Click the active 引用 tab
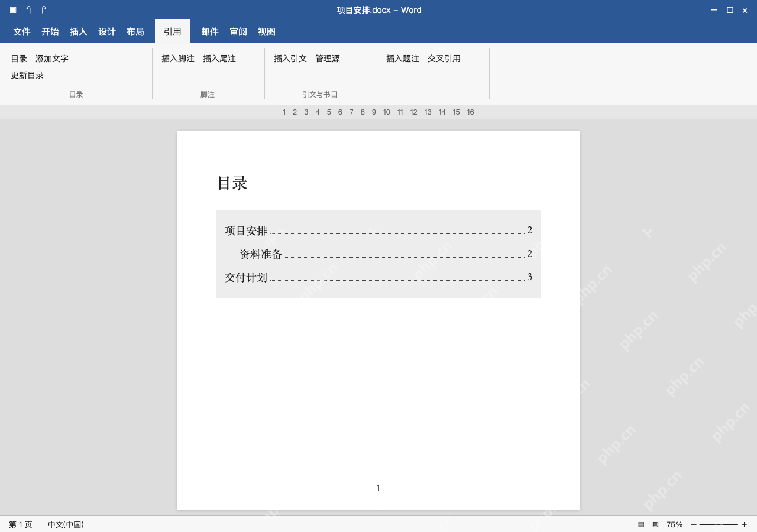 pos(173,31)
